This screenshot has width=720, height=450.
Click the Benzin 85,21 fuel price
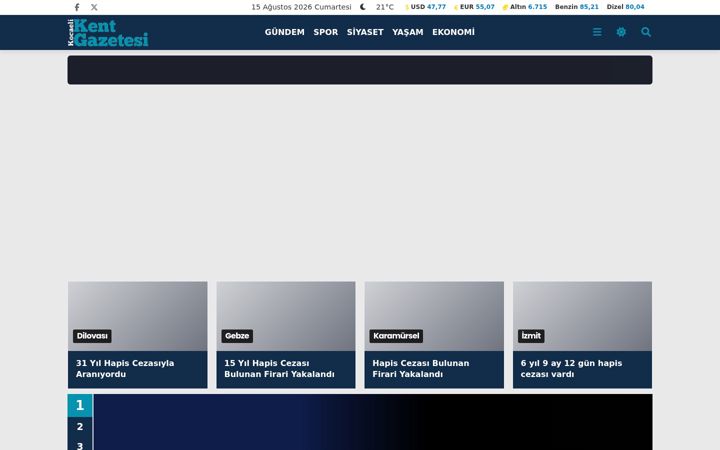[577, 7]
